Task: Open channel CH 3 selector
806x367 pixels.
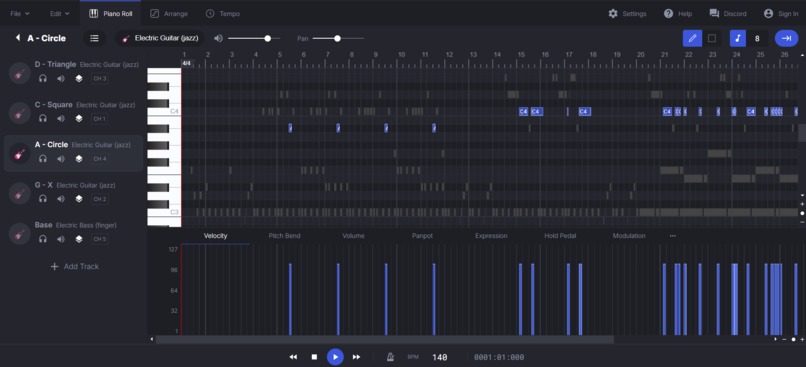Action: coord(100,79)
